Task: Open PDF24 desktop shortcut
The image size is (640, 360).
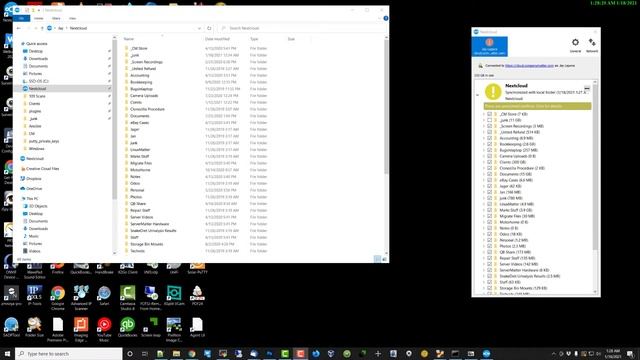Action: [x=197, y=296]
